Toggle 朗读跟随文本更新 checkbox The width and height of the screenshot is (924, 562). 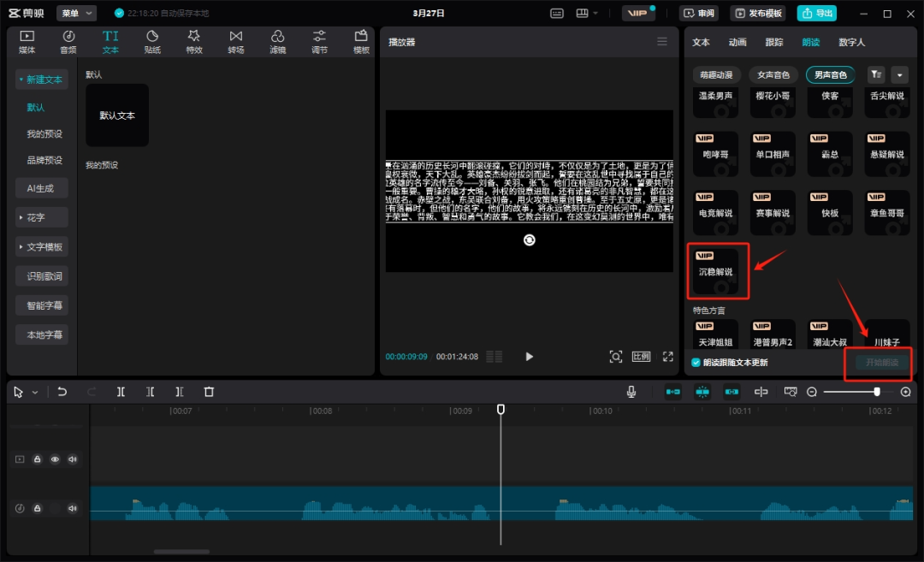click(696, 363)
